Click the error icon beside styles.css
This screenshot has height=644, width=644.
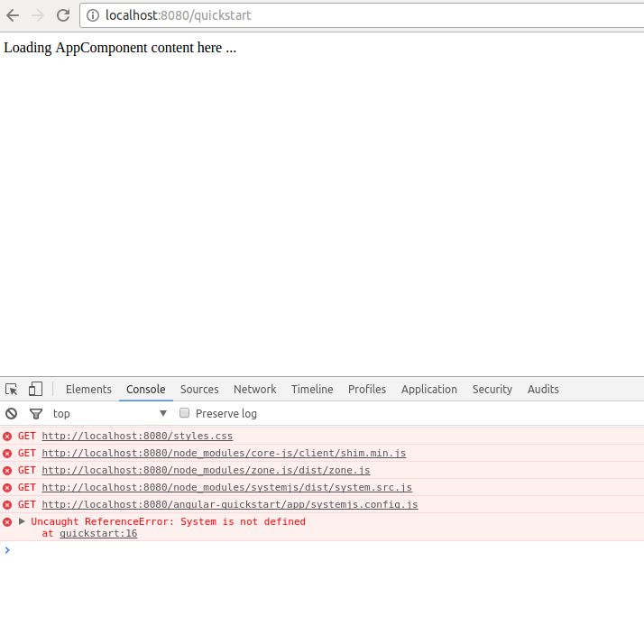pos(7,437)
